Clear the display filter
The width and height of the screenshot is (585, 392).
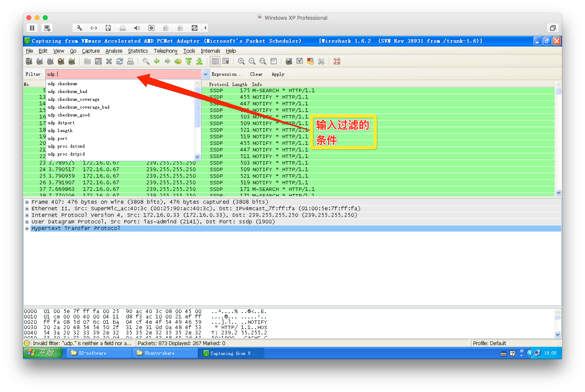pos(256,74)
